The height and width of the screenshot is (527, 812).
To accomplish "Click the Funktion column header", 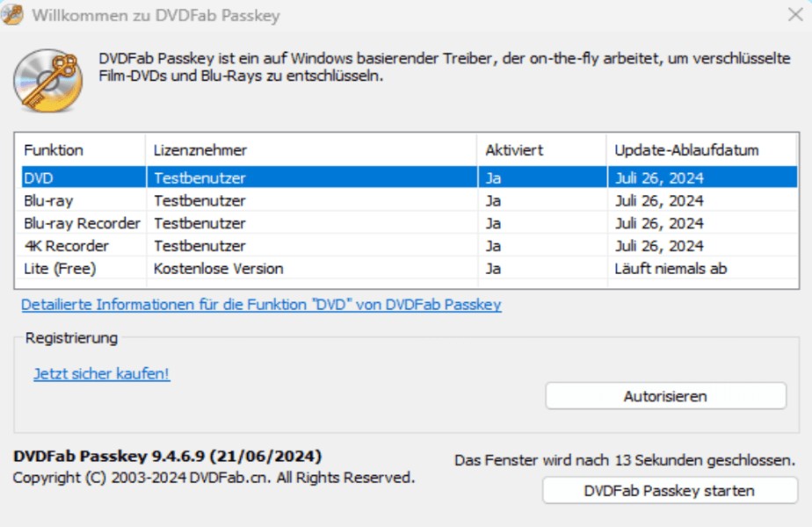I will [x=80, y=150].
